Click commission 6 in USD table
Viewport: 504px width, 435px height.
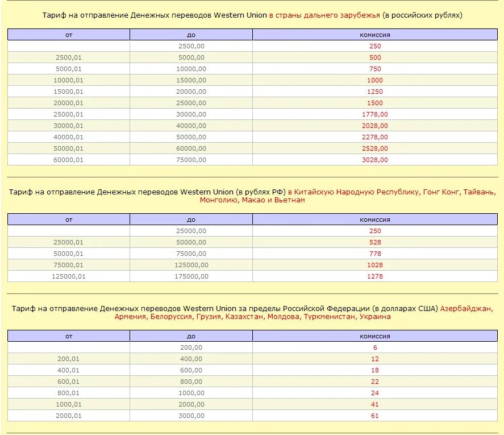pos(375,347)
